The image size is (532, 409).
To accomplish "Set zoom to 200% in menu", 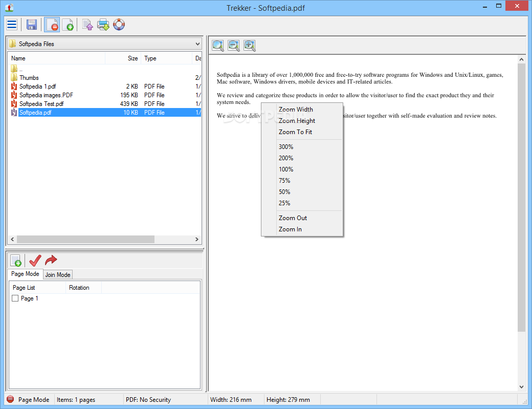I will pos(286,158).
